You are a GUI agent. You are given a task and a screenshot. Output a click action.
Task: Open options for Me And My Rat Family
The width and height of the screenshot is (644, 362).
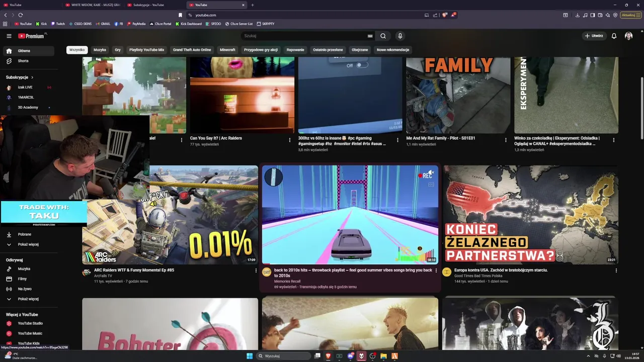click(506, 140)
